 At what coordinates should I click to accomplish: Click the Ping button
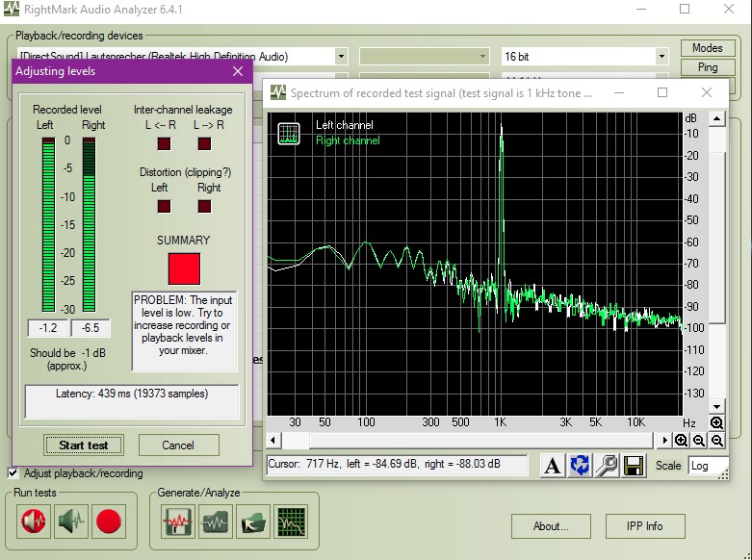pyautogui.click(x=708, y=67)
